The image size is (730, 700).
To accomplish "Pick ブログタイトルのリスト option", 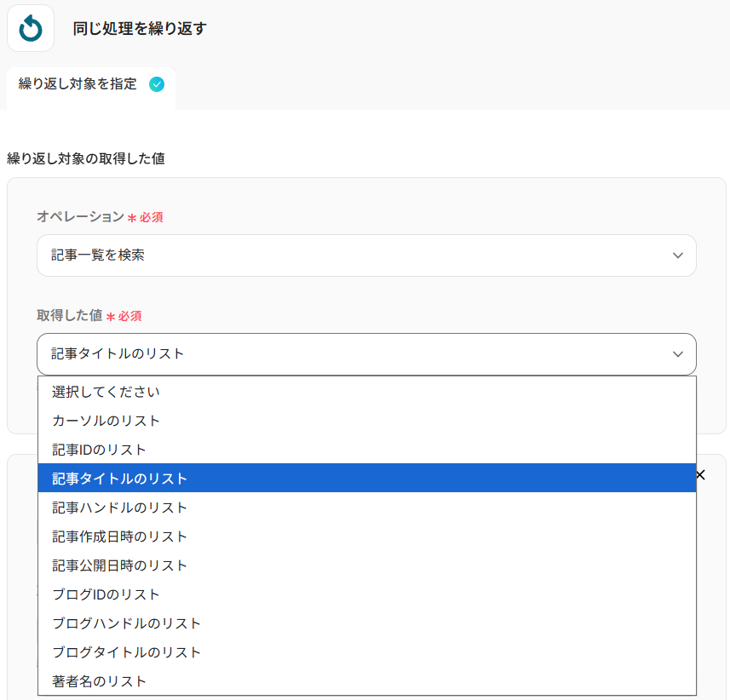I will [x=127, y=652].
